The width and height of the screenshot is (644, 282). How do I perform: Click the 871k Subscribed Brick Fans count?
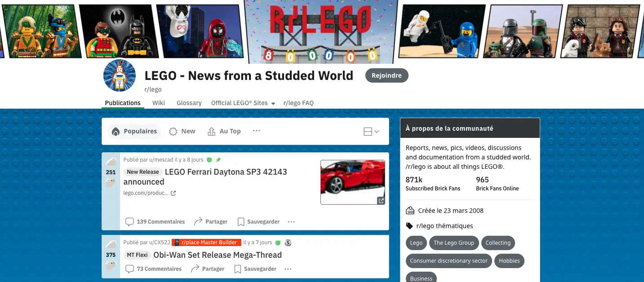pyautogui.click(x=433, y=184)
